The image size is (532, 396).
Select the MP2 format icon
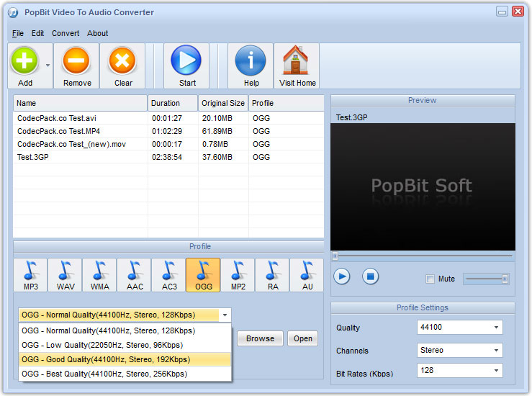click(x=238, y=275)
